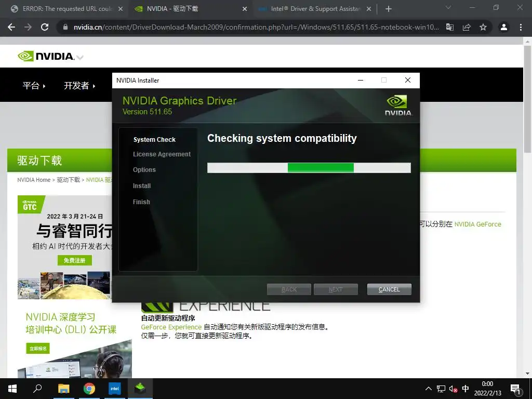Viewport: 532px width, 399px height.
Task: Reload the NVIDIA page
Action: 45,27
